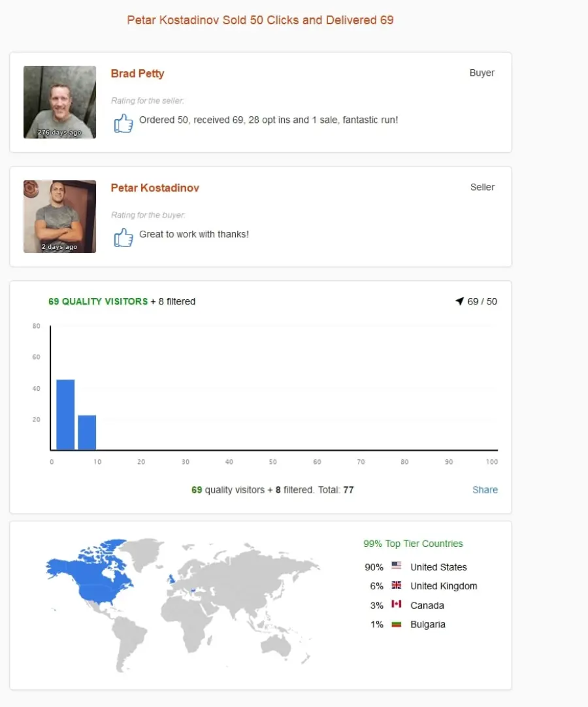Image resolution: width=588 pixels, height=707 pixels.
Task: Open the Brad Petty name link
Action: coord(138,73)
